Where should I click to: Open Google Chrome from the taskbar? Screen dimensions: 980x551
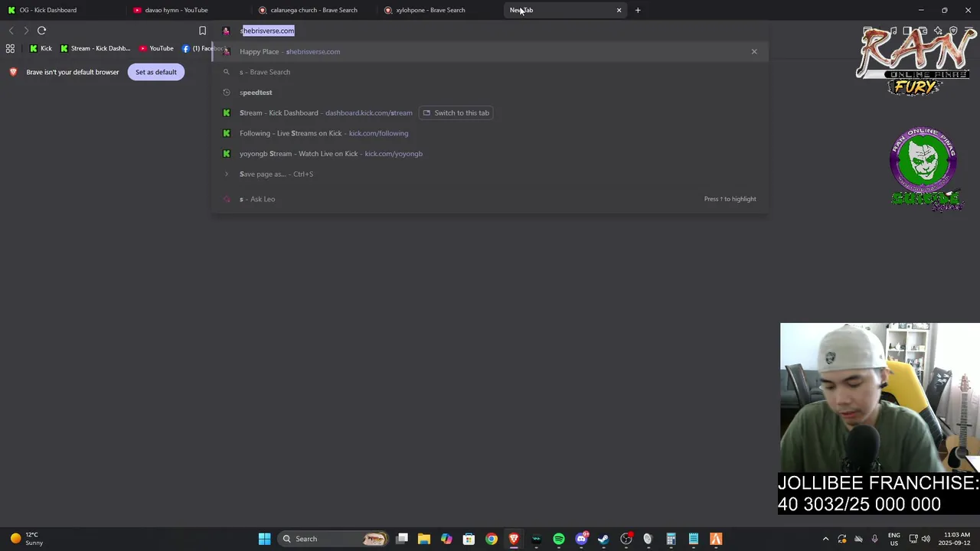pyautogui.click(x=492, y=539)
